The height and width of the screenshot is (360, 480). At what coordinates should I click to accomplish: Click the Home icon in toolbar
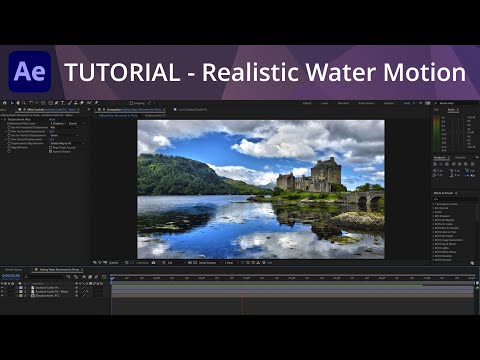[4, 103]
